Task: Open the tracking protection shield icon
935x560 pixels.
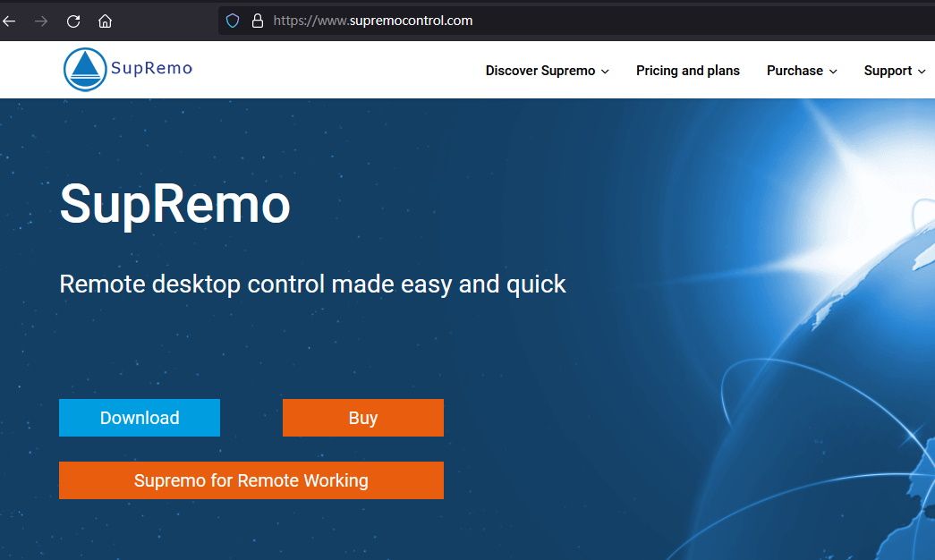Action: tap(233, 21)
